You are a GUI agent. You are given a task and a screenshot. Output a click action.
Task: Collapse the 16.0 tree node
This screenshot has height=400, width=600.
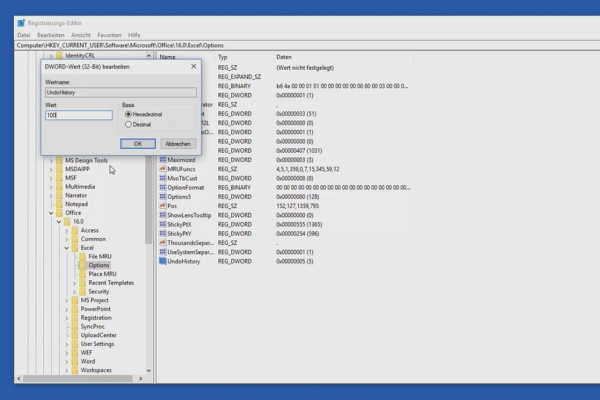click(x=59, y=222)
